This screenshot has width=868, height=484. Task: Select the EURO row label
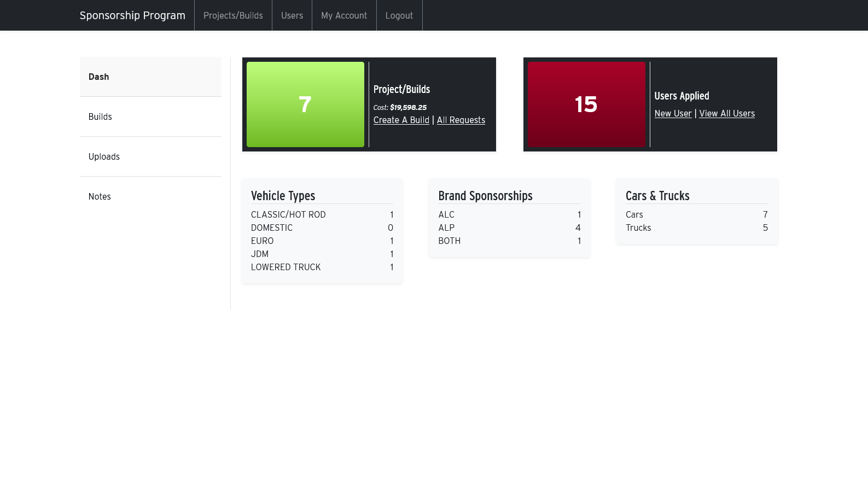(263, 241)
